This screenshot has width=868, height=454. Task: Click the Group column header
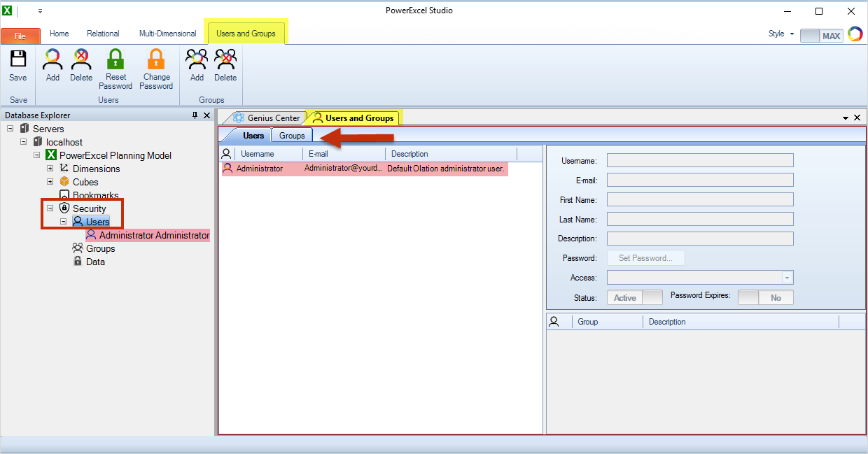[607, 322]
